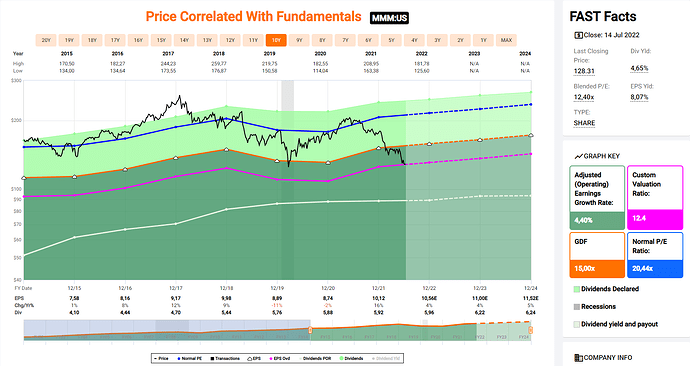The height and width of the screenshot is (366, 690).
Task: Choose the 2Y time range
Action: [460, 40]
